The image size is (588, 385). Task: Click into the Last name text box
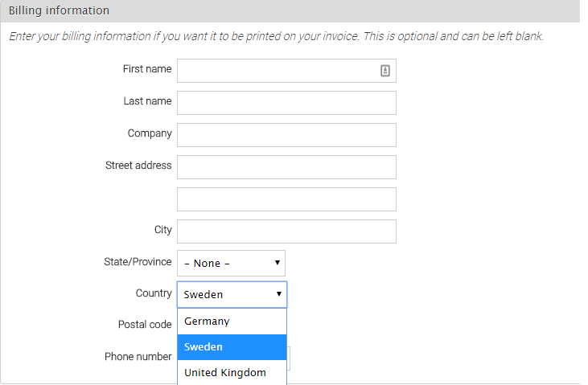(286, 103)
